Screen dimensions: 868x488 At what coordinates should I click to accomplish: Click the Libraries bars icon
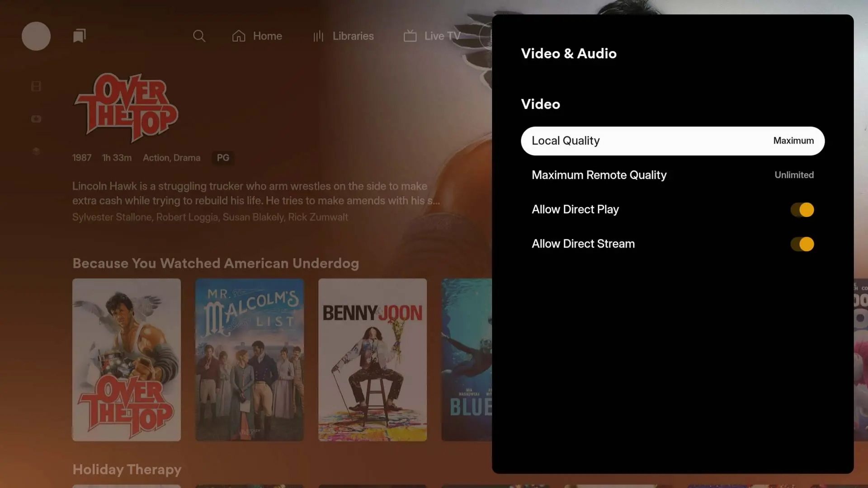(318, 36)
